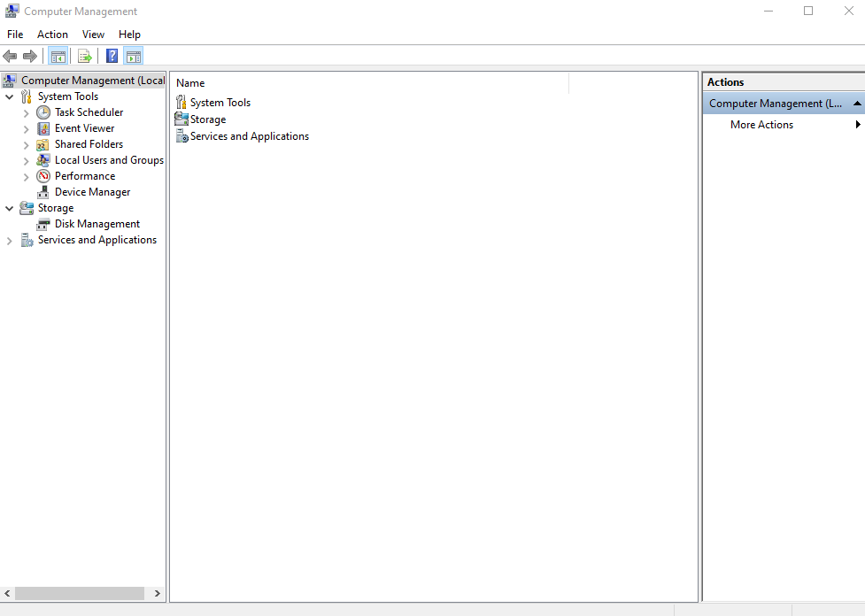This screenshot has height=616, width=865.
Task: Expand the Event Viewer node
Action: (26, 127)
